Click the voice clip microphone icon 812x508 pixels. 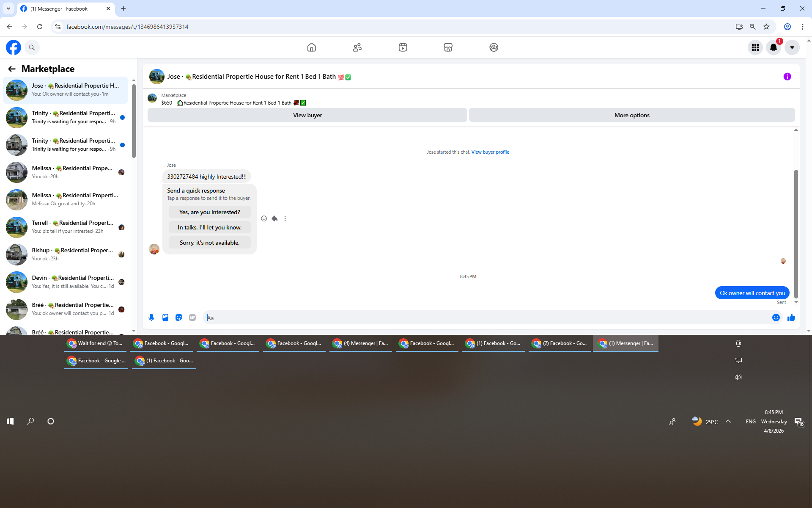point(151,317)
